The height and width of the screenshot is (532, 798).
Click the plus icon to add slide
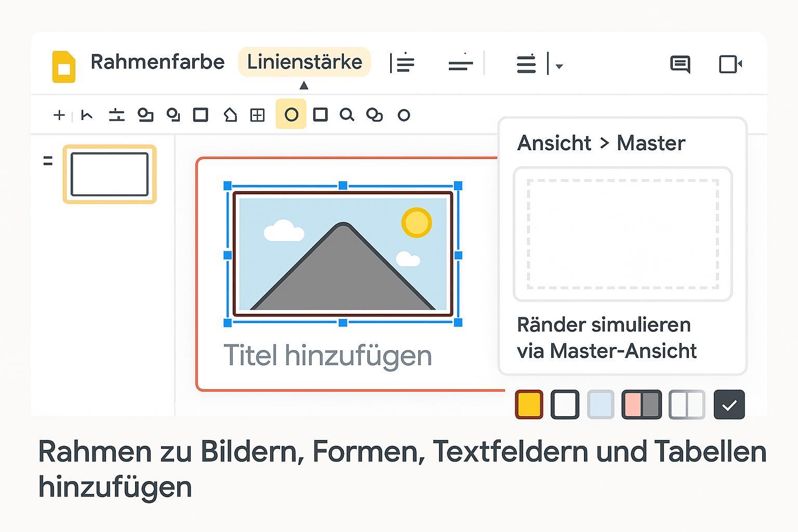pos(59,115)
